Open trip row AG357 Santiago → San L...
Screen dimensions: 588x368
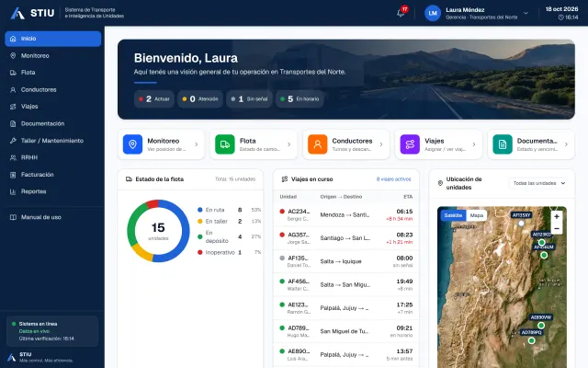[x=346, y=238]
